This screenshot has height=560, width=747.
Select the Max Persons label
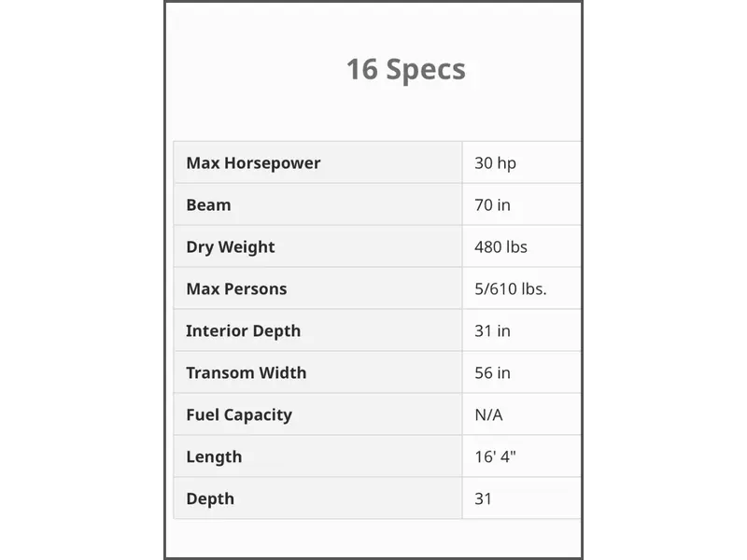236,289
